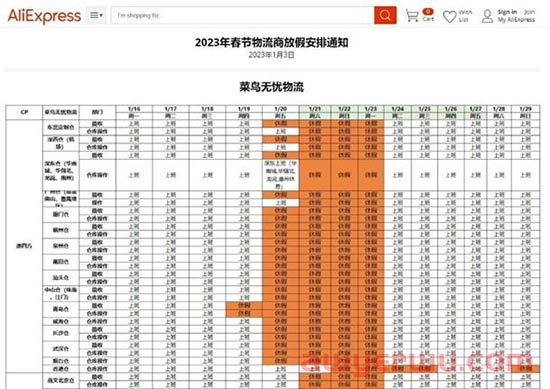Image resolution: width=550 pixels, height=389 pixels.
Task: Click the 1/24 date column header
Action: [397, 109]
